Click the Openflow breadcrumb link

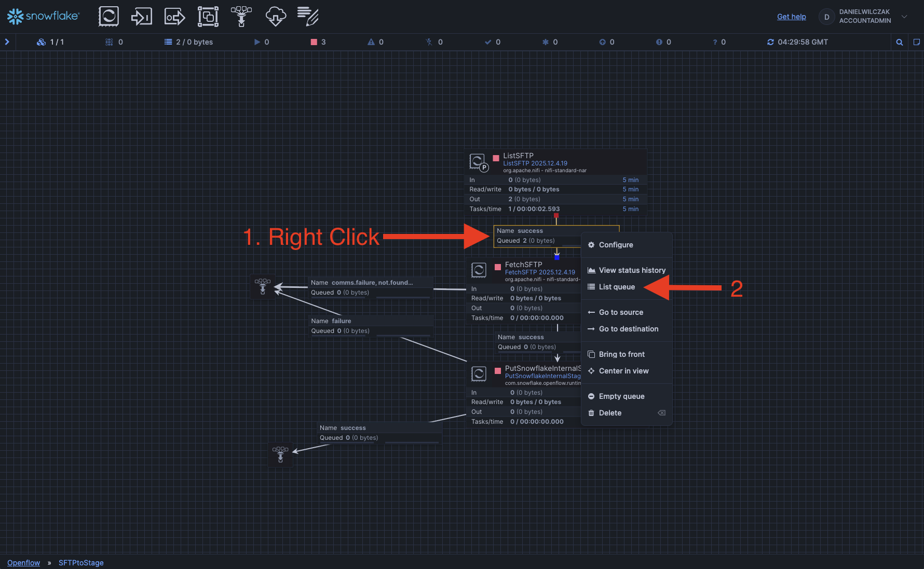click(23, 563)
